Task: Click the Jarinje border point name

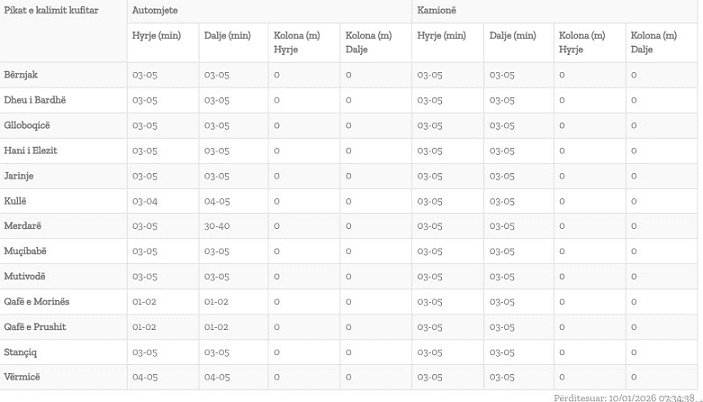Action: (x=20, y=175)
